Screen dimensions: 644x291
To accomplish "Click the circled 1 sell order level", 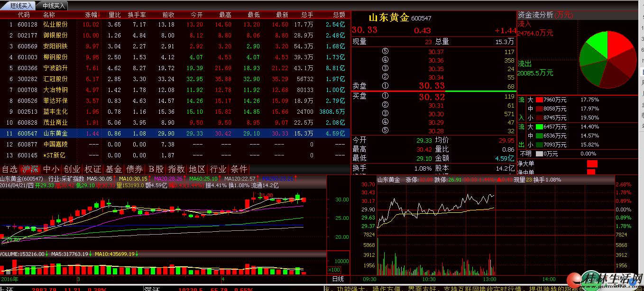I will 385,86.
